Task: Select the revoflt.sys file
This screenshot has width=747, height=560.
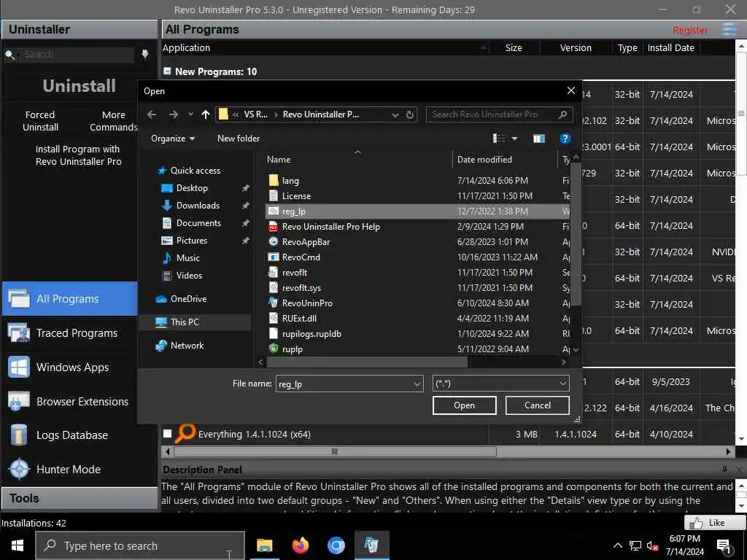Action: point(301,287)
